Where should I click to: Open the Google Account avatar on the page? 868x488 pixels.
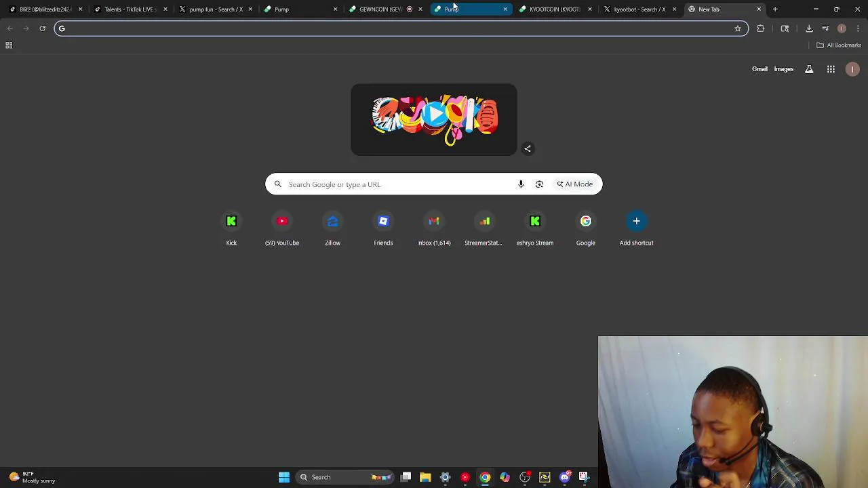(852, 69)
